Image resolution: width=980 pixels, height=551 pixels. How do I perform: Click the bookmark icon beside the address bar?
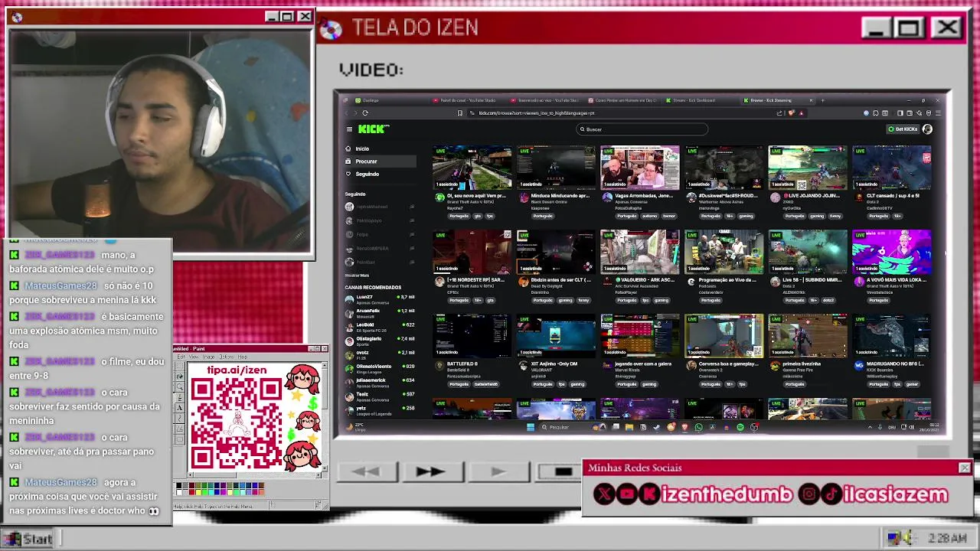[459, 113]
